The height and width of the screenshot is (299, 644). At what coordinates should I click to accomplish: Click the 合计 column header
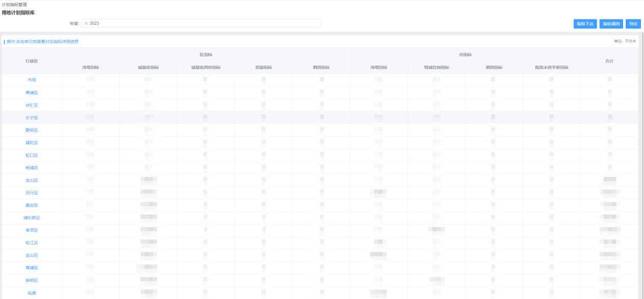tap(609, 61)
